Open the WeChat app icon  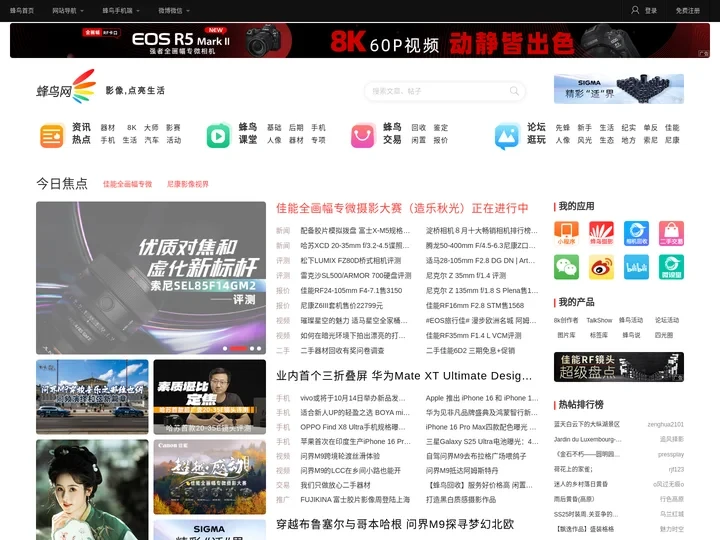pyautogui.click(x=566, y=267)
